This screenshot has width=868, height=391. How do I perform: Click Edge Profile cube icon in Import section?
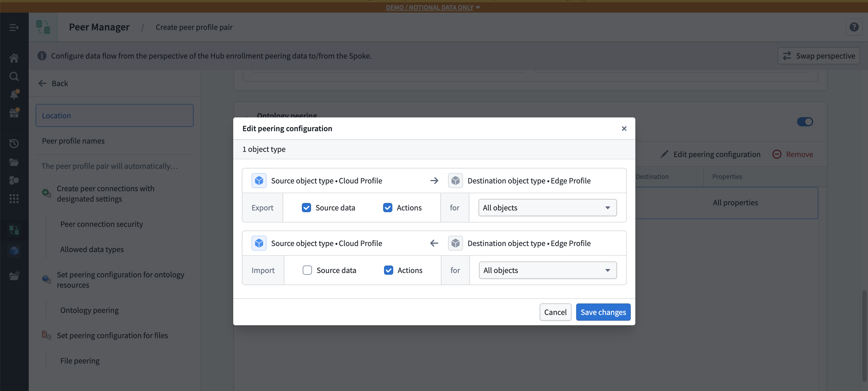tap(455, 243)
